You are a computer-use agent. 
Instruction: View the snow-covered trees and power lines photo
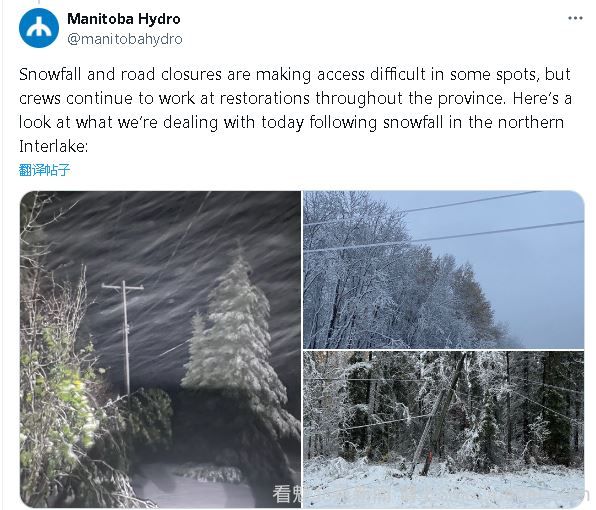444,269
